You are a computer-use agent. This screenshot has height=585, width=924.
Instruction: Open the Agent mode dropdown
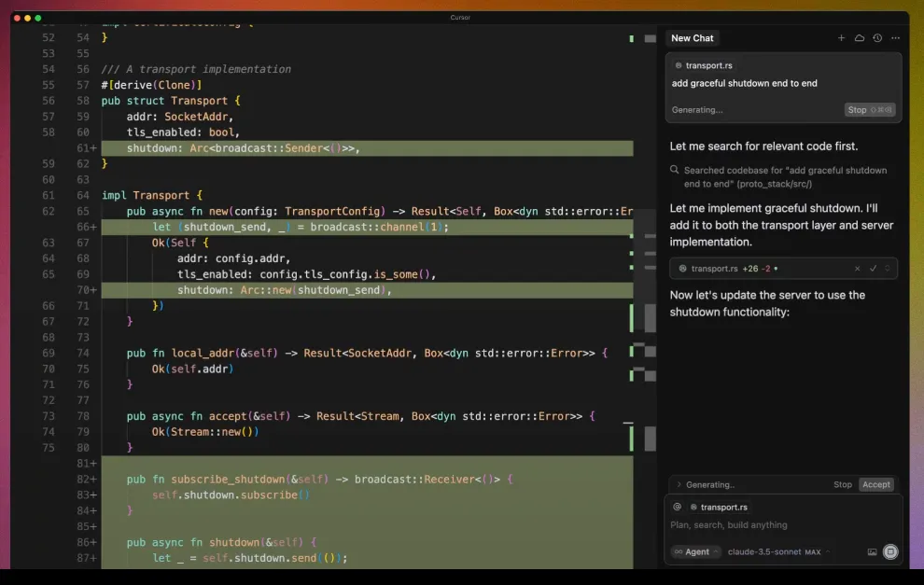tap(696, 552)
